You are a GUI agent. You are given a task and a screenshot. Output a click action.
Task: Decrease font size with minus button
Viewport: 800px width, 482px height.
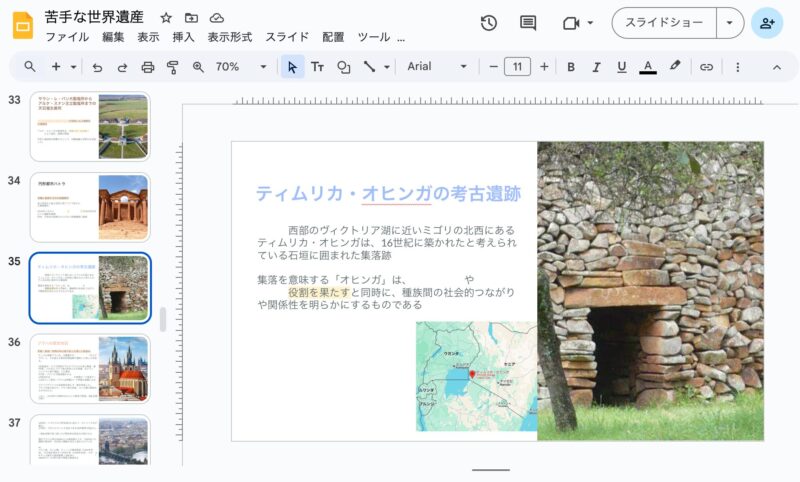pos(493,67)
